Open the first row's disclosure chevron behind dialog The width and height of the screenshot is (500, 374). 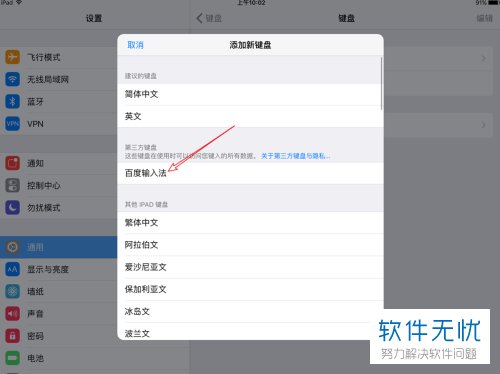484,58
